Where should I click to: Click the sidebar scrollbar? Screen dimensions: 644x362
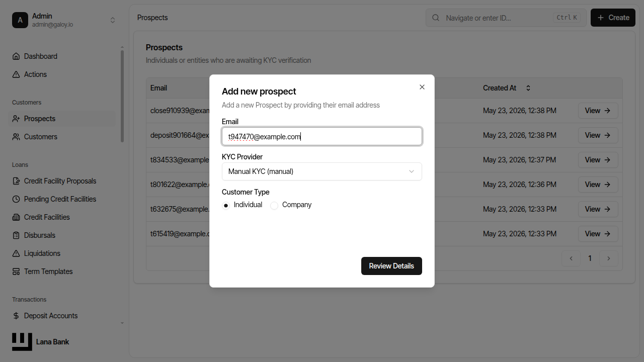click(x=122, y=96)
